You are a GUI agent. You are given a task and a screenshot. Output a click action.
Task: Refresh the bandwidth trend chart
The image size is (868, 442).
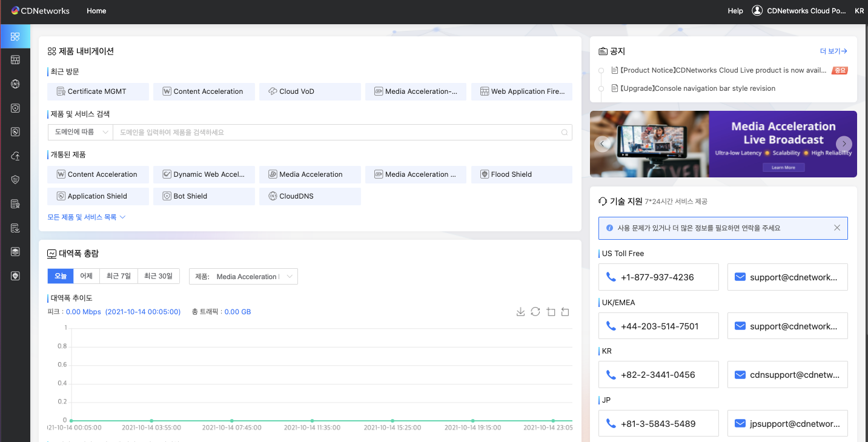[535, 311]
